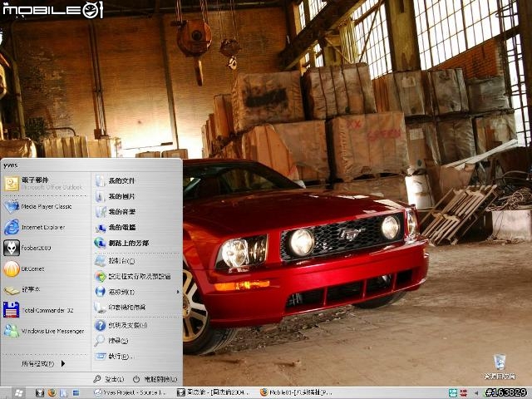
Task: Click the document quick launch icon after Firefox
Action: [x=64, y=393]
